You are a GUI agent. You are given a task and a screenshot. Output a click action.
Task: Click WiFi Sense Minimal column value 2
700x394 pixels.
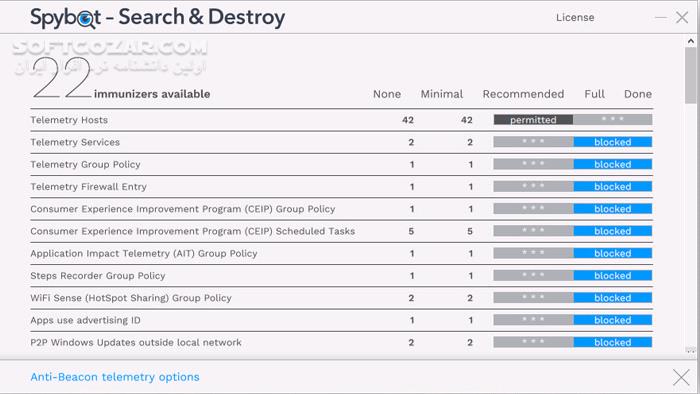tap(470, 299)
